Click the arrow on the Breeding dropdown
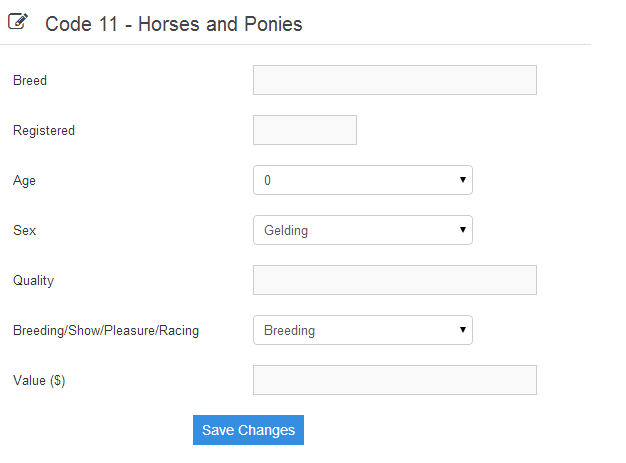The width and height of the screenshot is (626, 463). click(x=463, y=330)
